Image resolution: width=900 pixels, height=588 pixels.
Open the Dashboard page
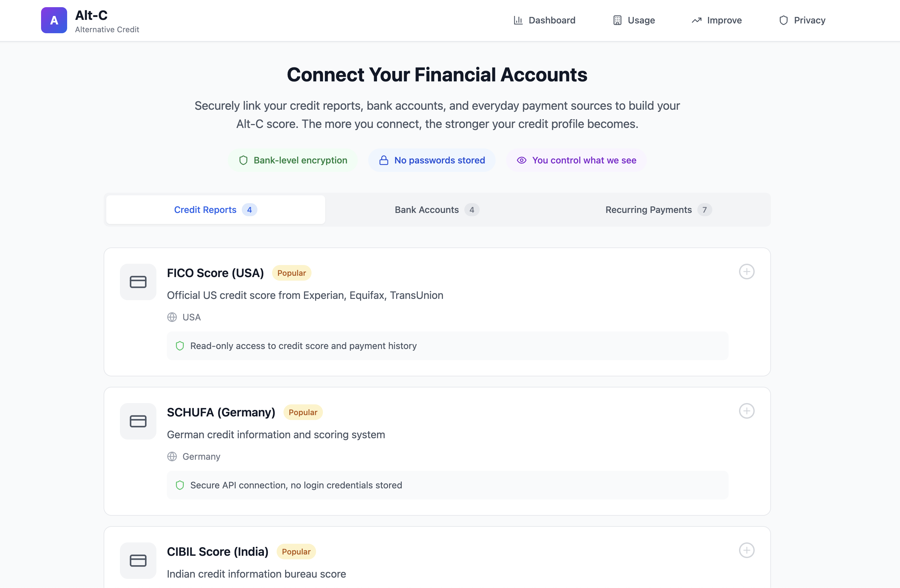tap(544, 21)
